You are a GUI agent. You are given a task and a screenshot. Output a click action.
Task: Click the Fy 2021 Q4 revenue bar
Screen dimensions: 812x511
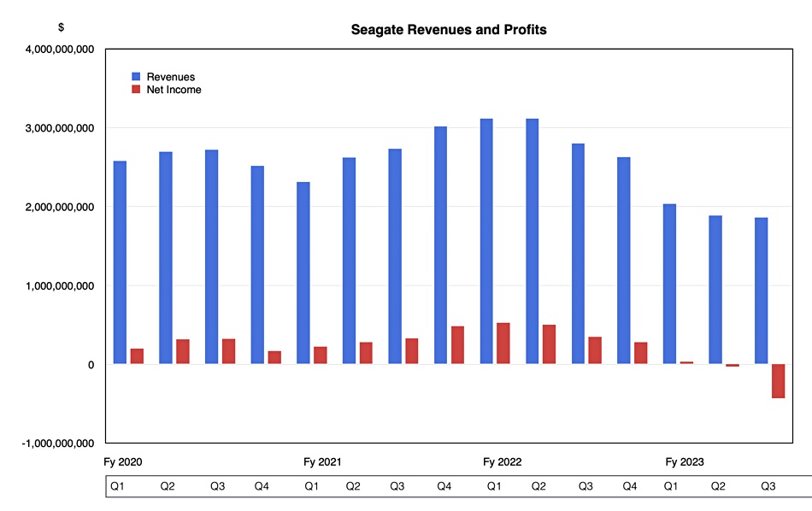tap(441, 245)
